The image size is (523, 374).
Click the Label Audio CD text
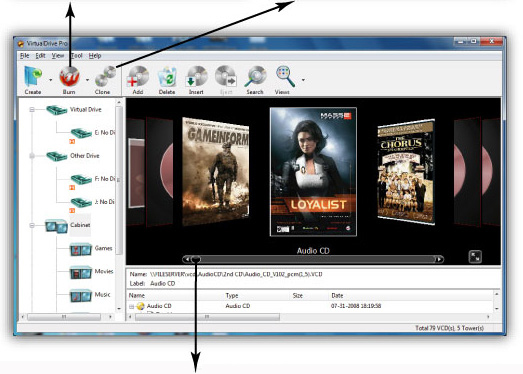click(152, 284)
